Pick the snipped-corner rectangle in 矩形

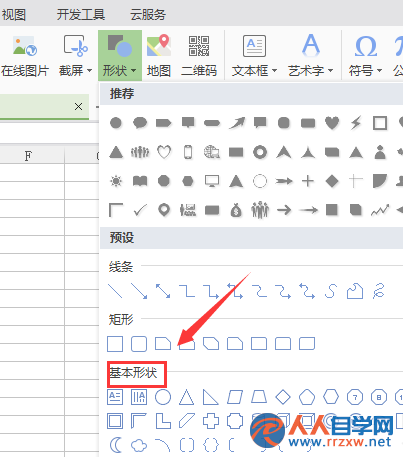click(x=163, y=344)
